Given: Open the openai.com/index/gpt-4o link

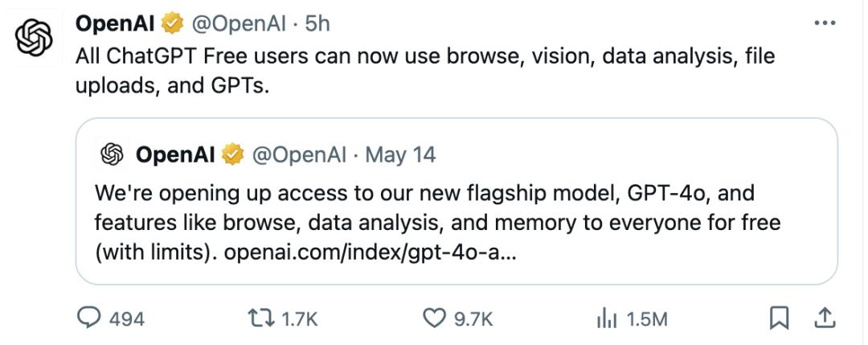Looking at the screenshot, I should tap(371, 252).
